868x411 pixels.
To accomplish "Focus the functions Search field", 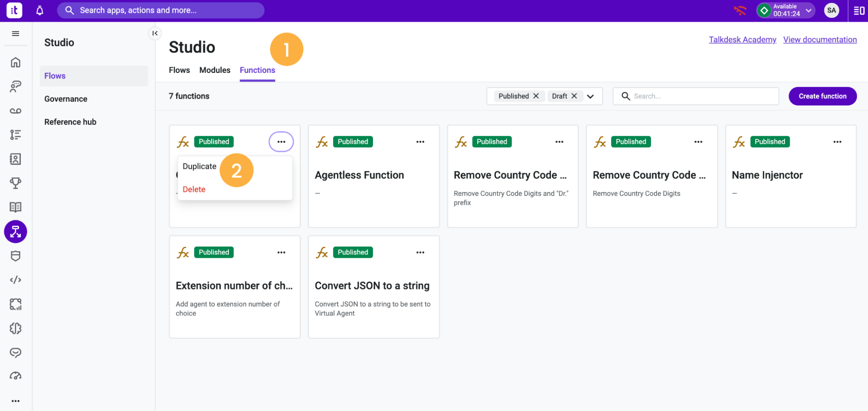I will tap(696, 96).
